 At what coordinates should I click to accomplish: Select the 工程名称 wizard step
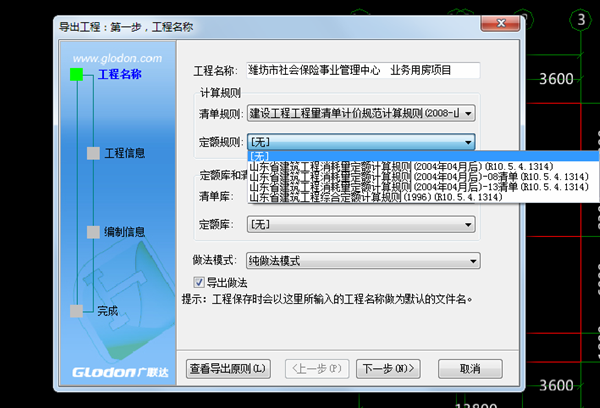[x=120, y=74]
